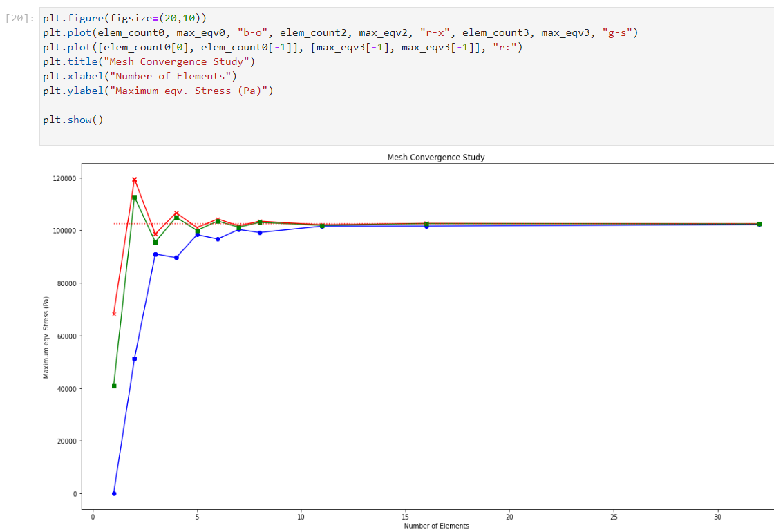Click the red x marker at the highest peak
The width and height of the screenshot is (774, 532).
coord(134,180)
